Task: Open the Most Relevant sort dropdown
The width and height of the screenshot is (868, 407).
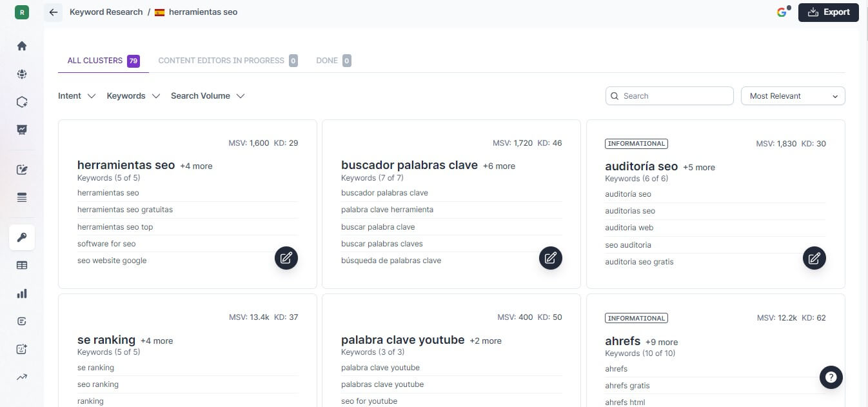Action: click(793, 96)
